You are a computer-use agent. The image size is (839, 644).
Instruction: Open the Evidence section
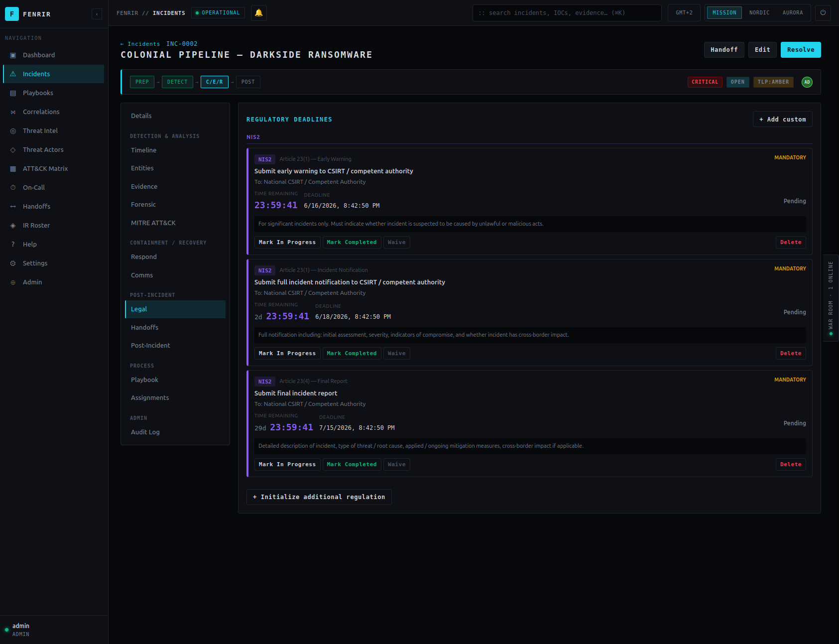175,187
